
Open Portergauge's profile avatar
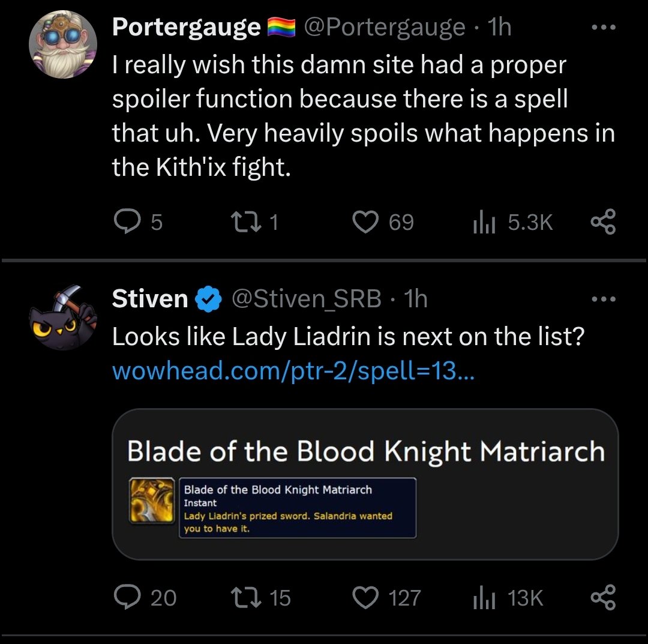[63, 44]
